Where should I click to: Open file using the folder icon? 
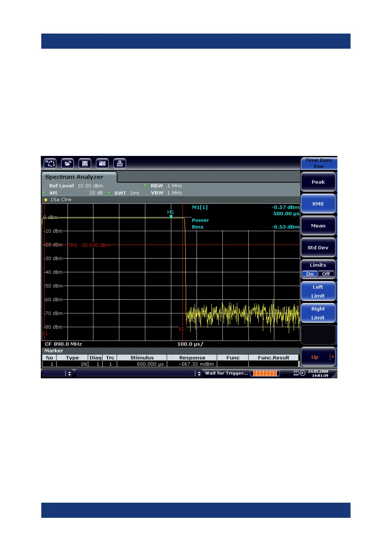tap(67, 163)
